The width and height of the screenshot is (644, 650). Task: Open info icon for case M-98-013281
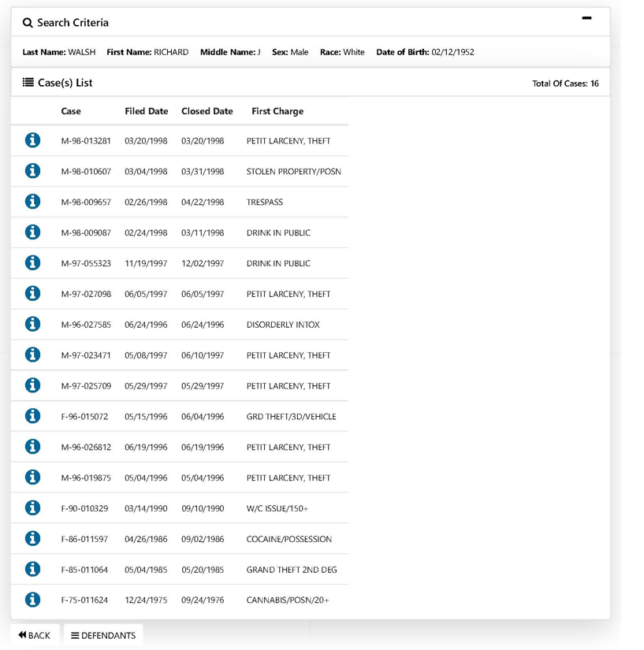[32, 140]
